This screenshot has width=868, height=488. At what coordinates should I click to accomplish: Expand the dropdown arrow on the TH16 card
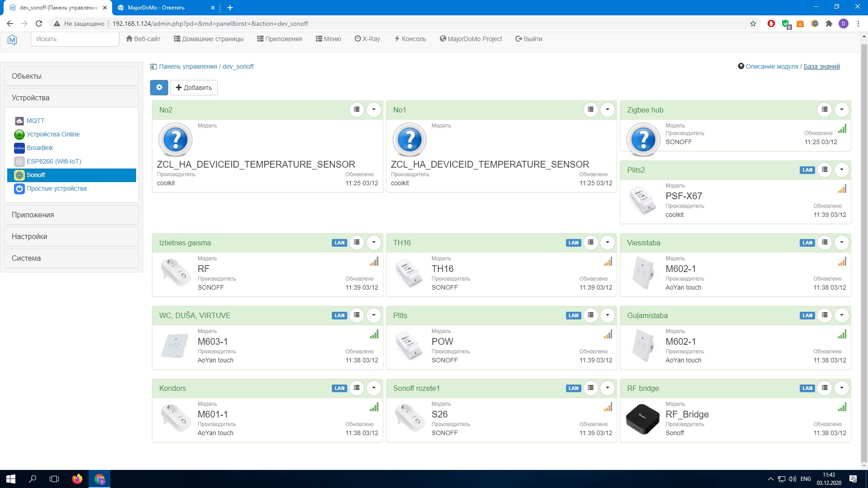[607, 243]
